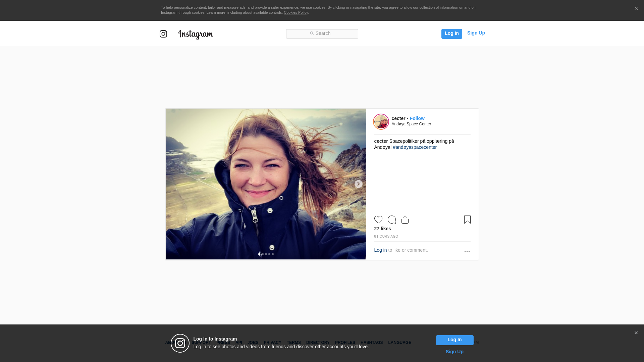Viewport: 644px width, 362px height.
Task: Open the HASHTAGS footer link
Action: point(372,343)
